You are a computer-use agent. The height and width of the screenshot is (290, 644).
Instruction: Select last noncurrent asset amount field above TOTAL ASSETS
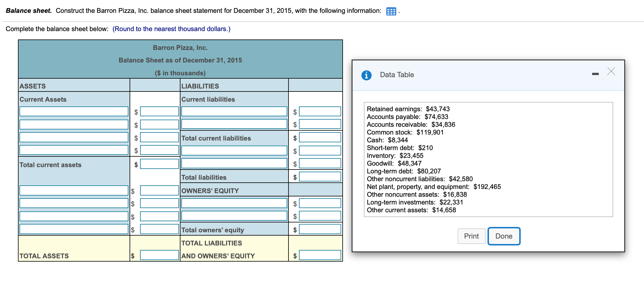pos(160,229)
